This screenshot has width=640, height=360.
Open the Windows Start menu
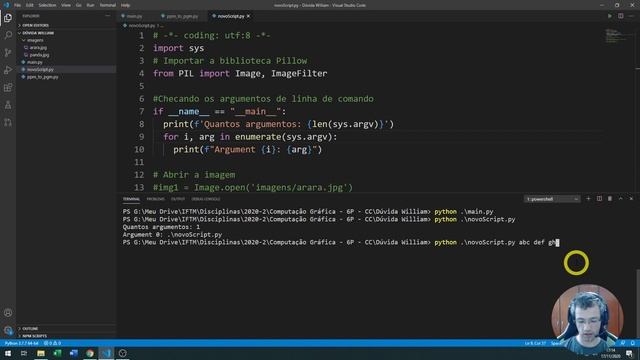pyautogui.click(x=8, y=353)
